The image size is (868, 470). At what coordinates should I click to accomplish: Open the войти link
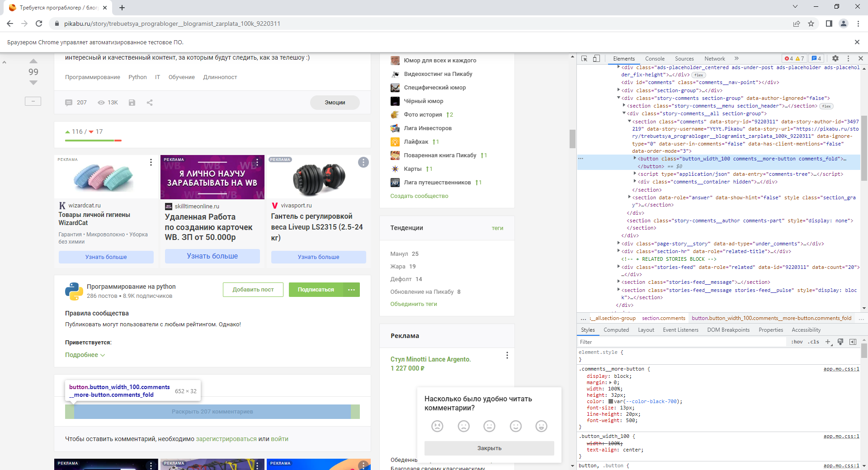[x=280, y=439]
